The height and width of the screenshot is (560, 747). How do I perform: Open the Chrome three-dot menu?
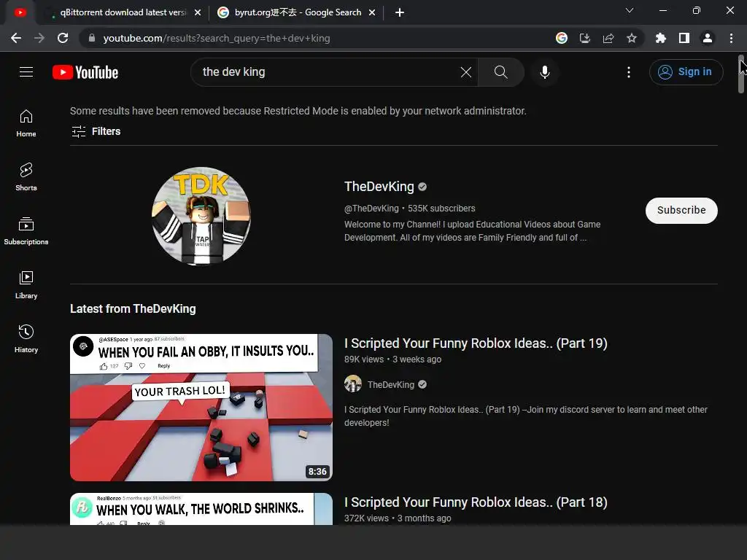731,38
